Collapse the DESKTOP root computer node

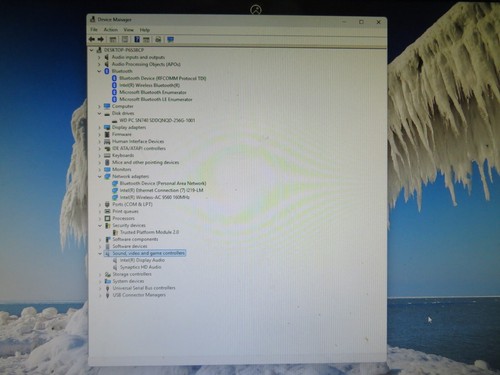[x=92, y=50]
